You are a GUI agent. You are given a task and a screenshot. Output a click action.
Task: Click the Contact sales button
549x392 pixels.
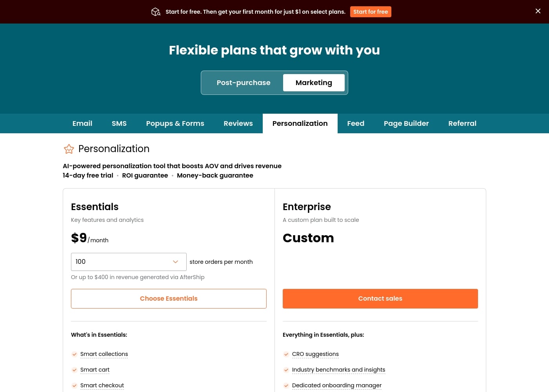[x=380, y=299]
